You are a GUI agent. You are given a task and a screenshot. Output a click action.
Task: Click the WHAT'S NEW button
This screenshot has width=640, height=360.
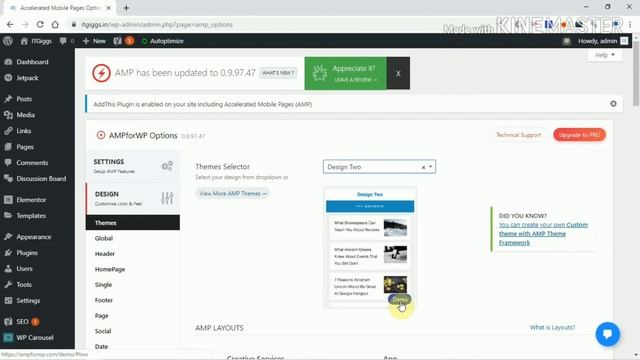tap(278, 73)
